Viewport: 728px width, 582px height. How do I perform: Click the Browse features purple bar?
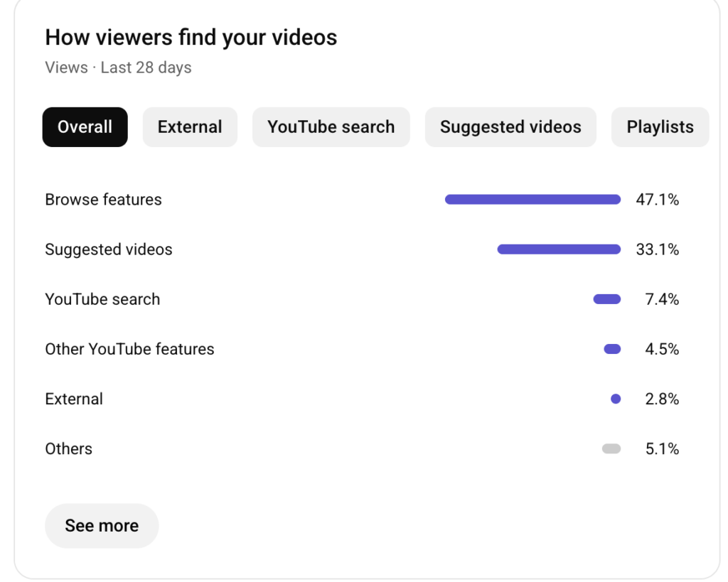pos(532,200)
